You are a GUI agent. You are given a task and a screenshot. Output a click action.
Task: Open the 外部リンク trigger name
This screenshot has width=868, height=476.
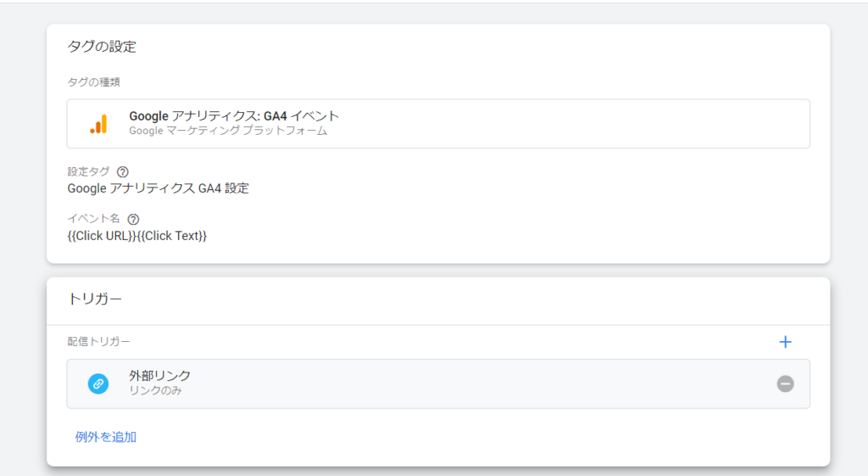[159, 376]
